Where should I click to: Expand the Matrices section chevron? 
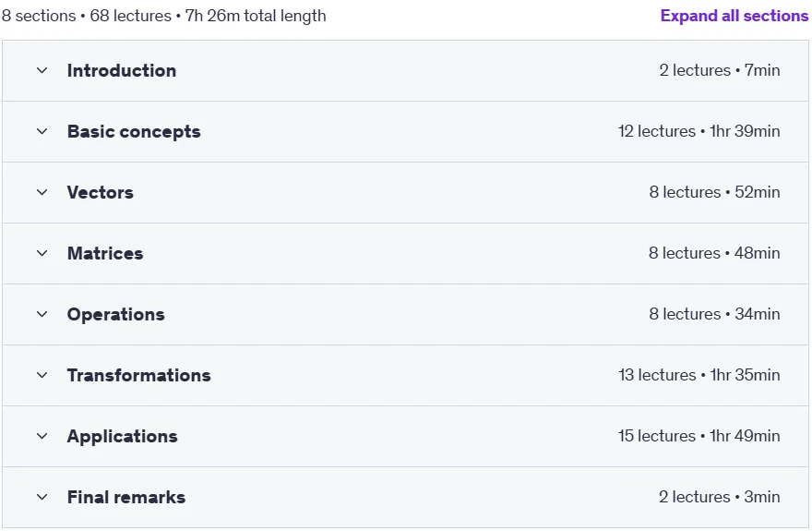pos(42,253)
